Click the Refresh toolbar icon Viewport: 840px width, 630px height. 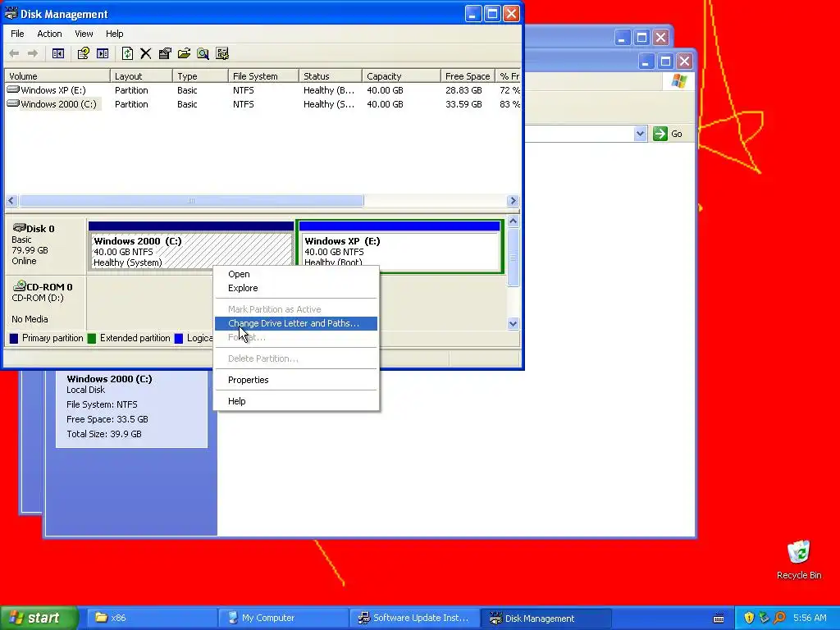[x=127, y=53]
